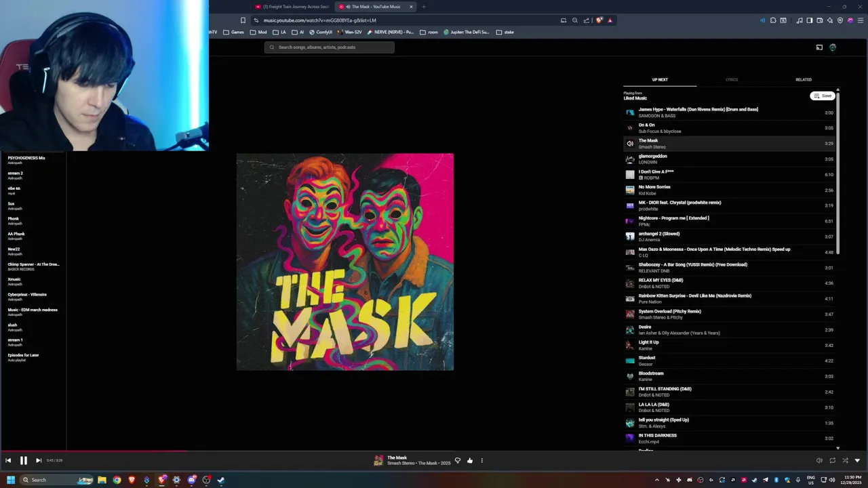The height and width of the screenshot is (488, 868).
Task: Switch to the UP NEXT tab
Action: coord(660,79)
